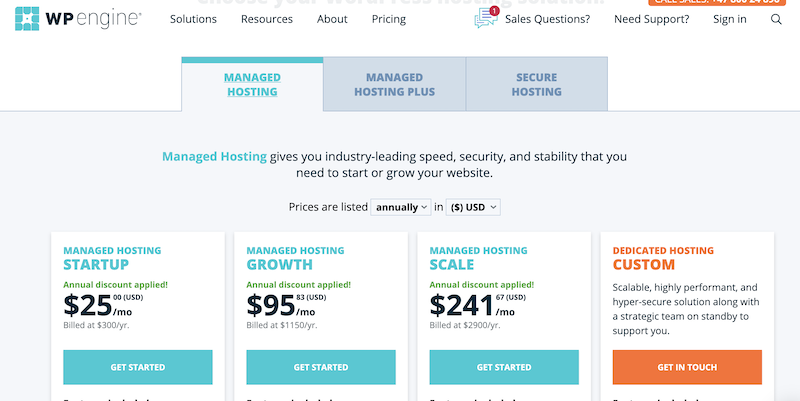This screenshot has width=800, height=401.
Task: Open the About menu
Action: point(332,19)
